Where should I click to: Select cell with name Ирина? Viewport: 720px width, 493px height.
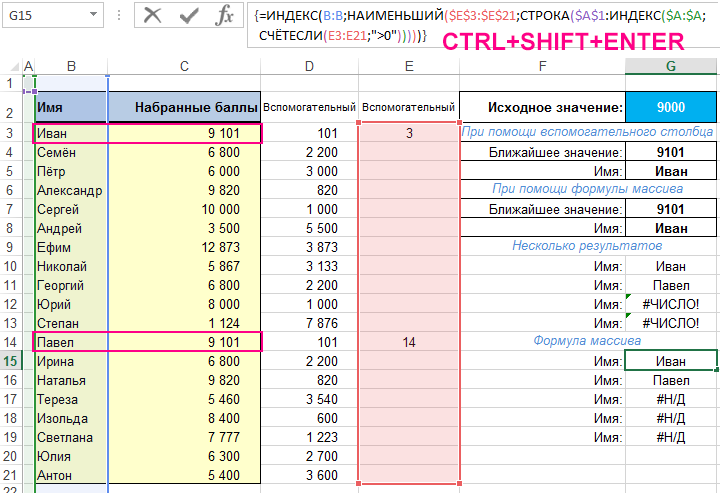coord(71,361)
